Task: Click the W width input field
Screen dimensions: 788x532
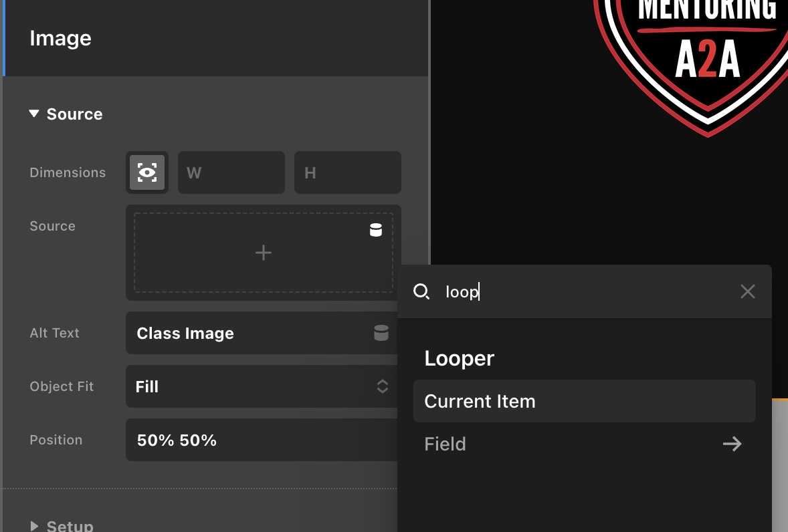Action: [x=231, y=172]
